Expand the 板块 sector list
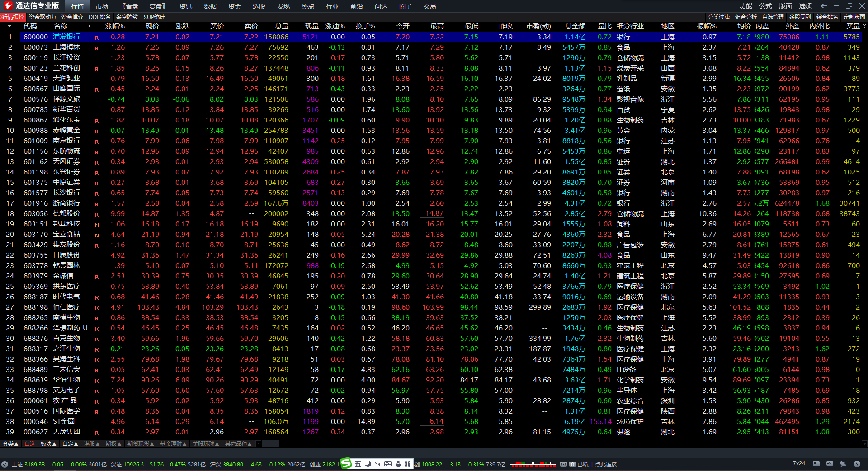This screenshot has width=868, height=471. point(48,444)
